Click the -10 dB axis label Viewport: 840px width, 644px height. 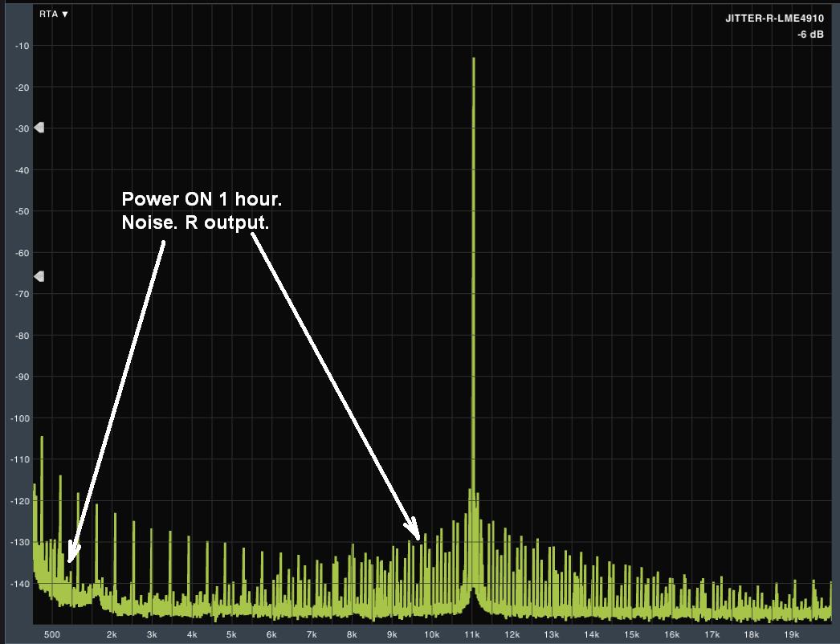point(22,46)
